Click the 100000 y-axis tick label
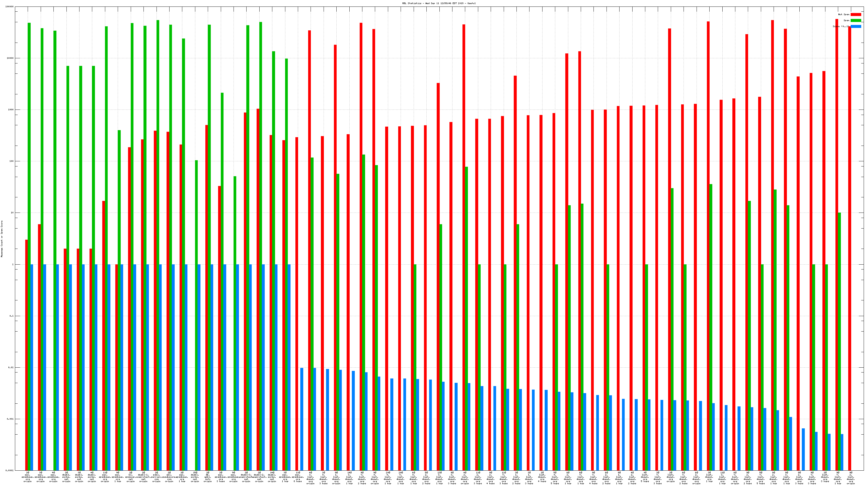Screen dimensions: 868x488 point(10,7)
